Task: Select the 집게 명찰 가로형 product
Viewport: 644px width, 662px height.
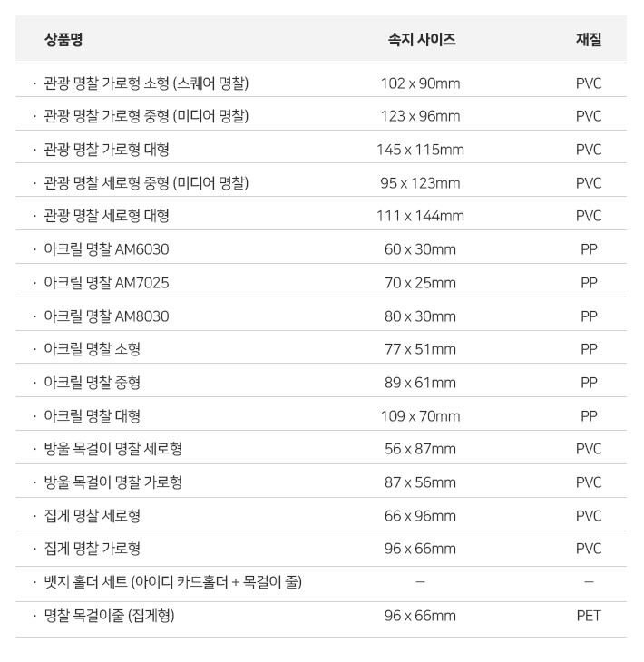Action: [x=92, y=549]
